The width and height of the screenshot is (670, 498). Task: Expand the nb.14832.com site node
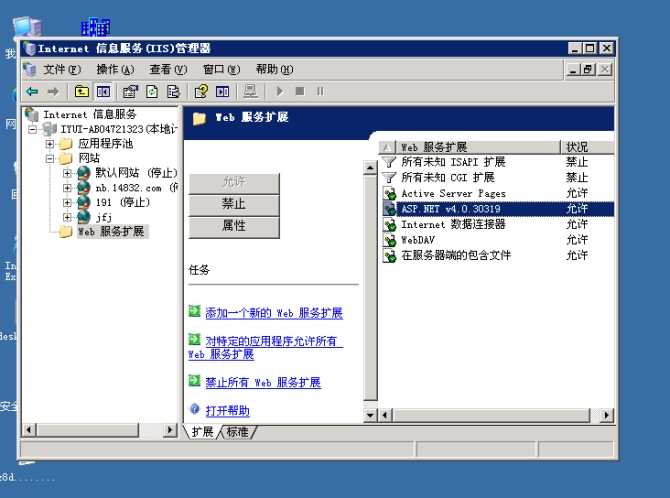[67, 188]
